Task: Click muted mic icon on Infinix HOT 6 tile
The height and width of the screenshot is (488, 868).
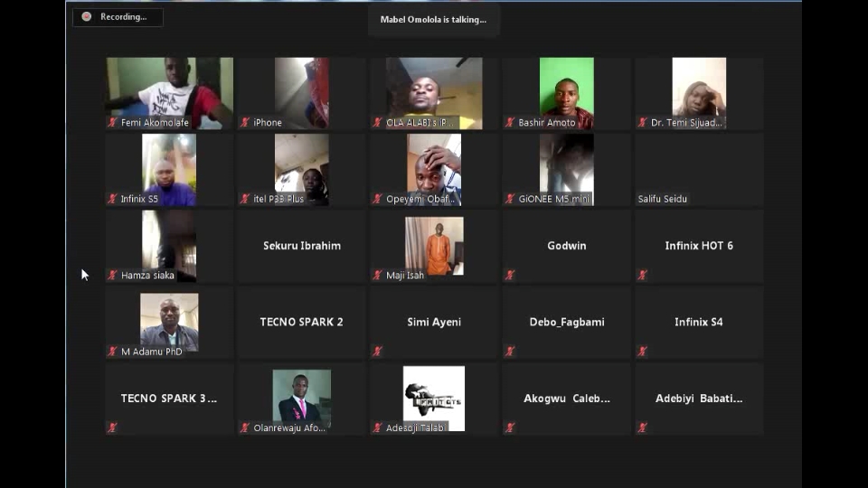Action: point(642,275)
